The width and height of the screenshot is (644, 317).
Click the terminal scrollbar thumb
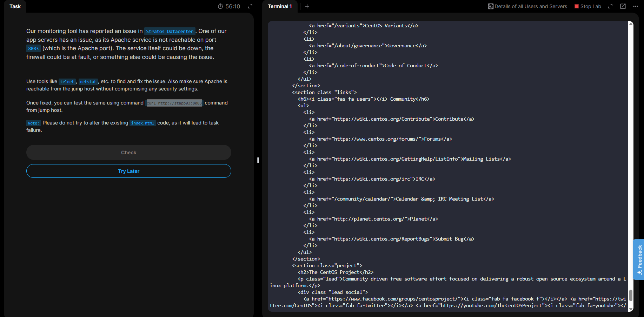[x=631, y=295]
